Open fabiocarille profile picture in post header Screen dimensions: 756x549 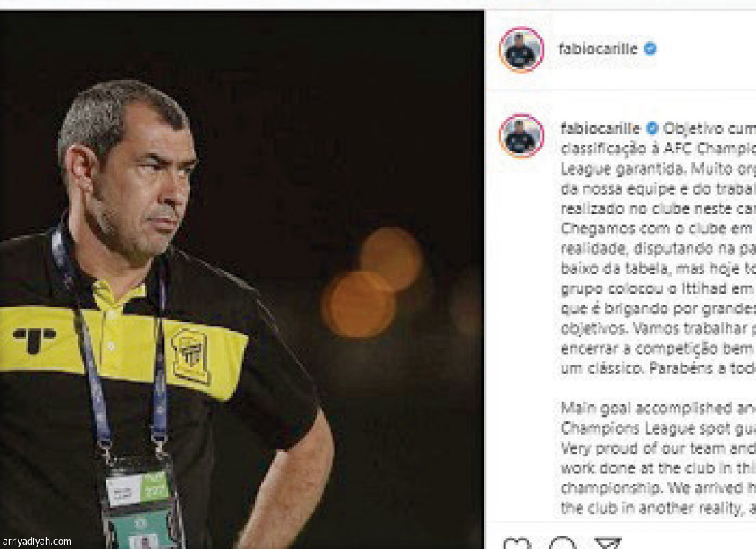[x=522, y=49]
